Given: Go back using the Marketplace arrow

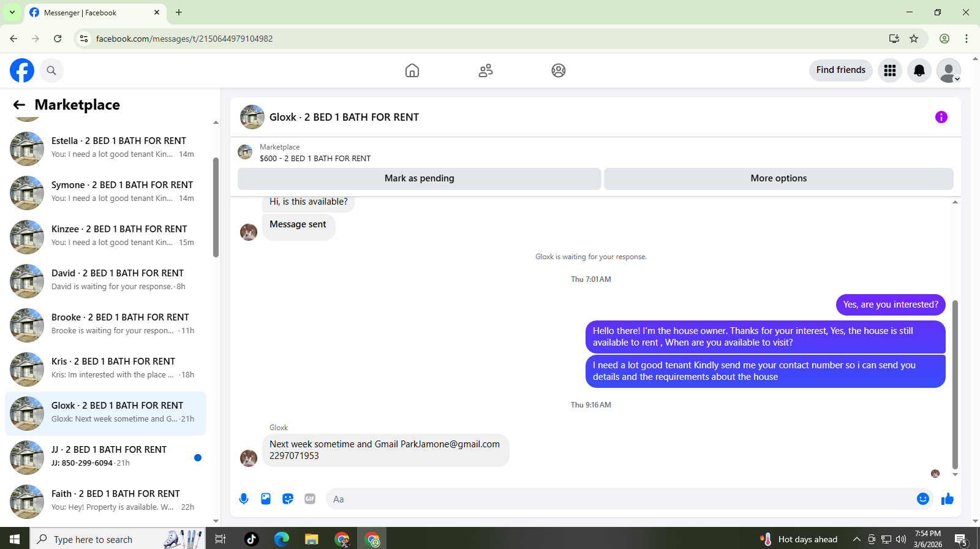Looking at the screenshot, I should click(19, 105).
